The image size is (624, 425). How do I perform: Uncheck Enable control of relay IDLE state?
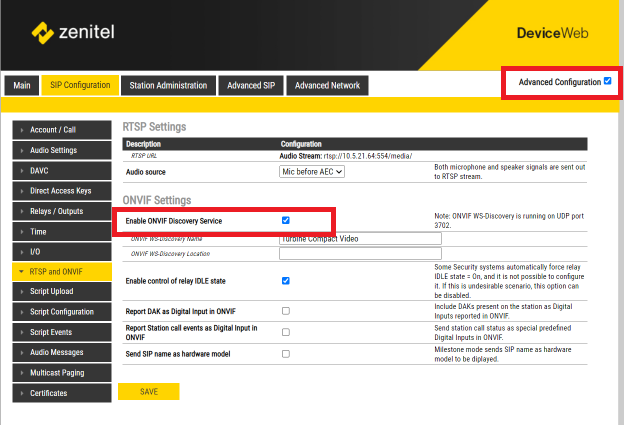click(286, 280)
